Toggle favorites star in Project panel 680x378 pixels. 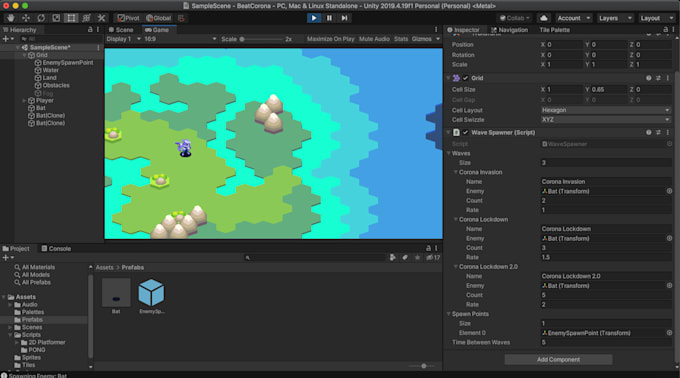pyautogui.click(x=417, y=257)
